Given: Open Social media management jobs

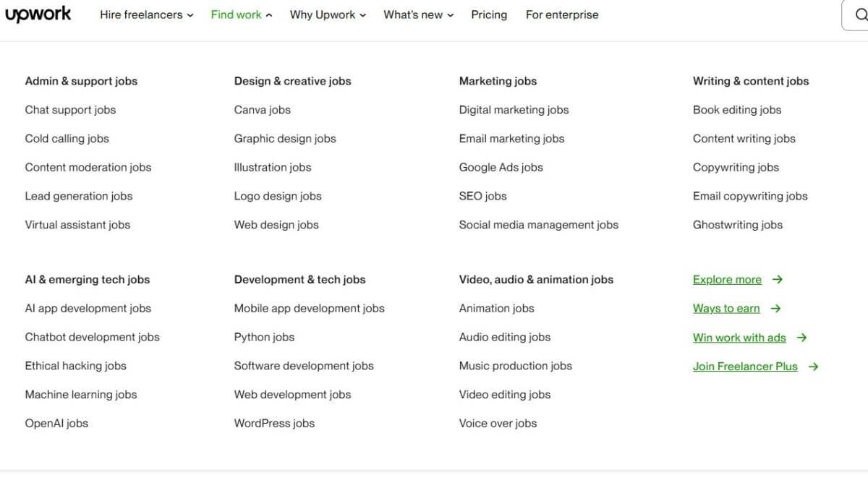Looking at the screenshot, I should [x=539, y=225].
